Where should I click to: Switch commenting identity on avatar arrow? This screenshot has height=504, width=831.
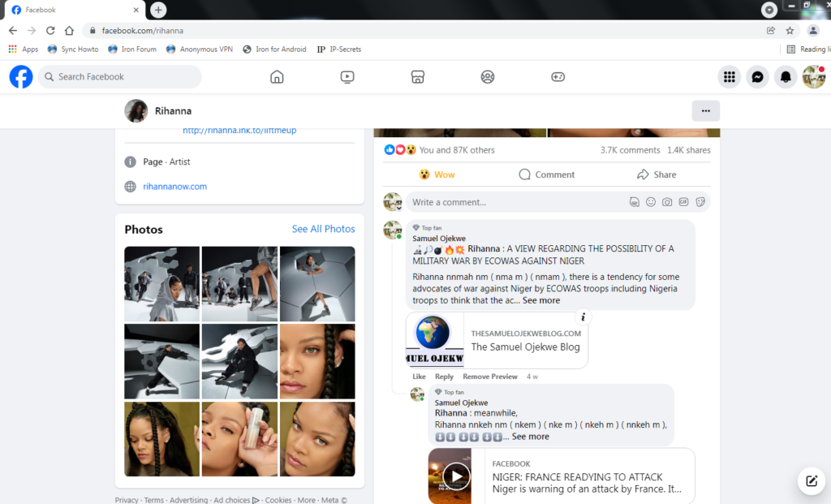pos(398,209)
